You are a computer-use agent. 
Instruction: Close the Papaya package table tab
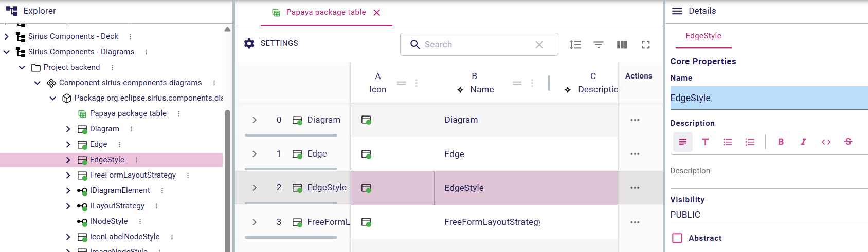click(x=377, y=13)
